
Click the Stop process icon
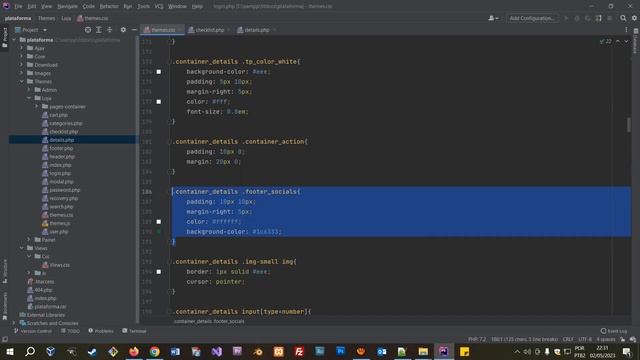click(609, 18)
